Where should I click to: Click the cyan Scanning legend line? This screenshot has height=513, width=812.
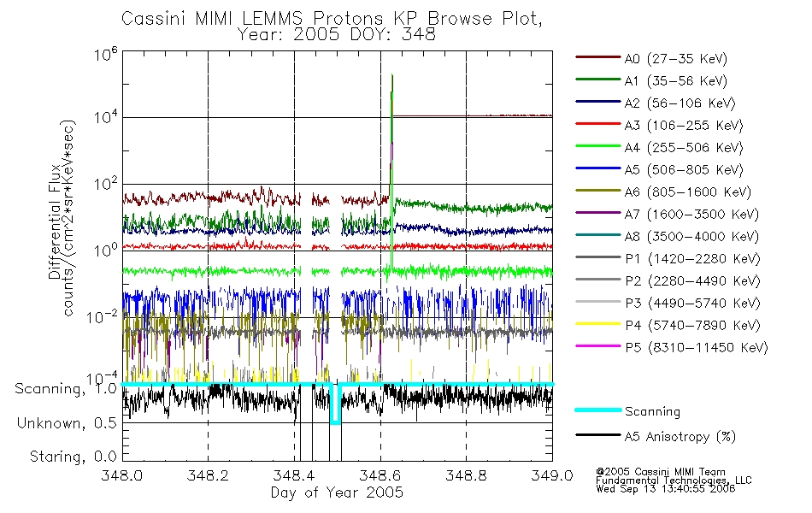click(597, 410)
